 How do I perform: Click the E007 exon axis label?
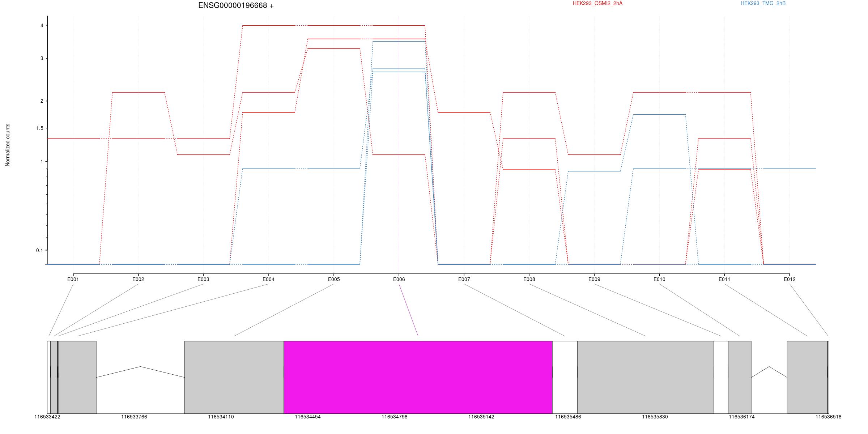coord(464,279)
